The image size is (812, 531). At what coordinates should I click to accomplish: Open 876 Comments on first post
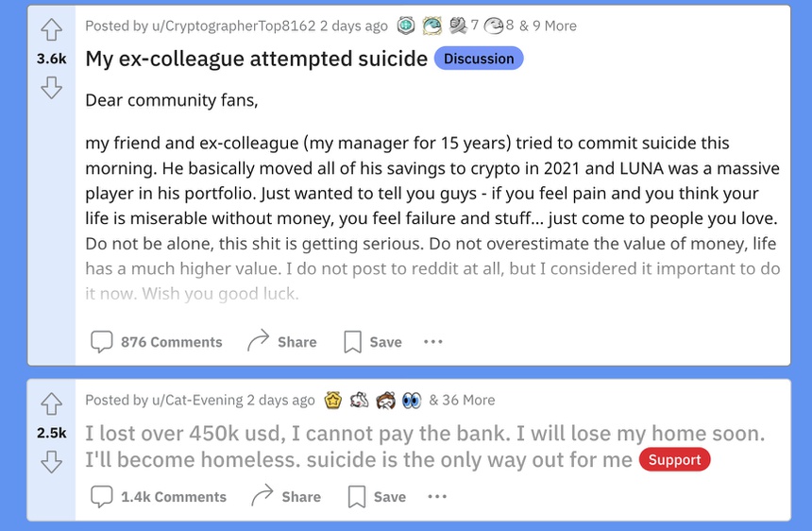point(157,342)
